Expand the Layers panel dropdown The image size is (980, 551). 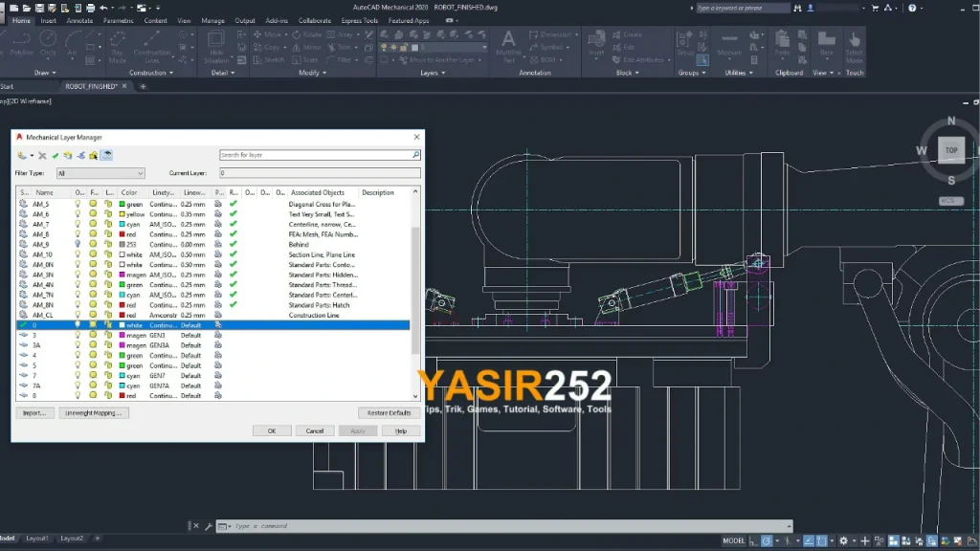[x=433, y=73]
